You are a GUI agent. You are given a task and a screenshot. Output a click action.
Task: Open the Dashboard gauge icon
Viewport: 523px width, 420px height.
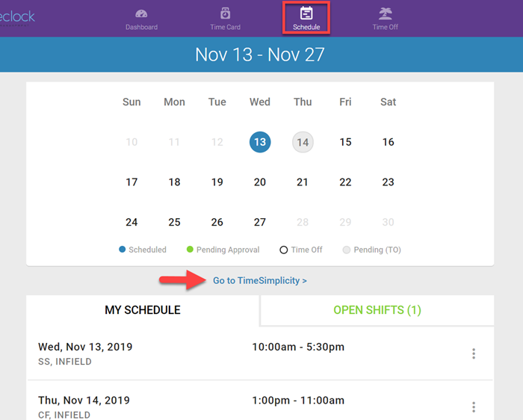click(x=141, y=13)
